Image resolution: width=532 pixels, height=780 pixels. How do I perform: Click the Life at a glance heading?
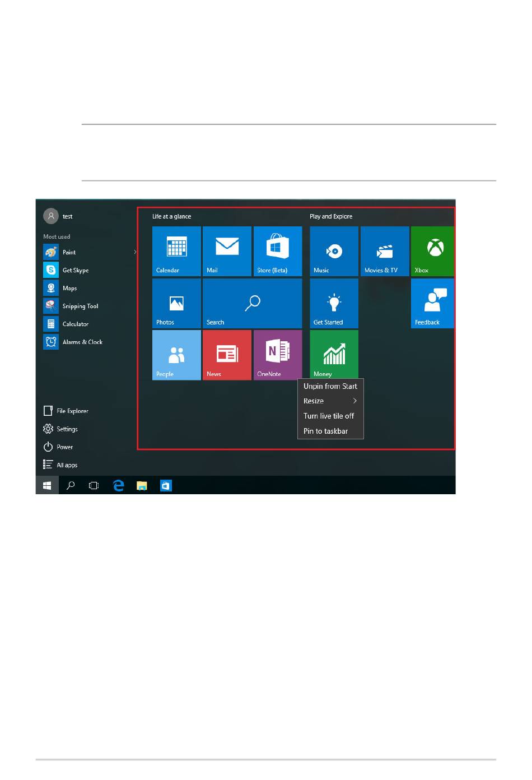pos(171,216)
